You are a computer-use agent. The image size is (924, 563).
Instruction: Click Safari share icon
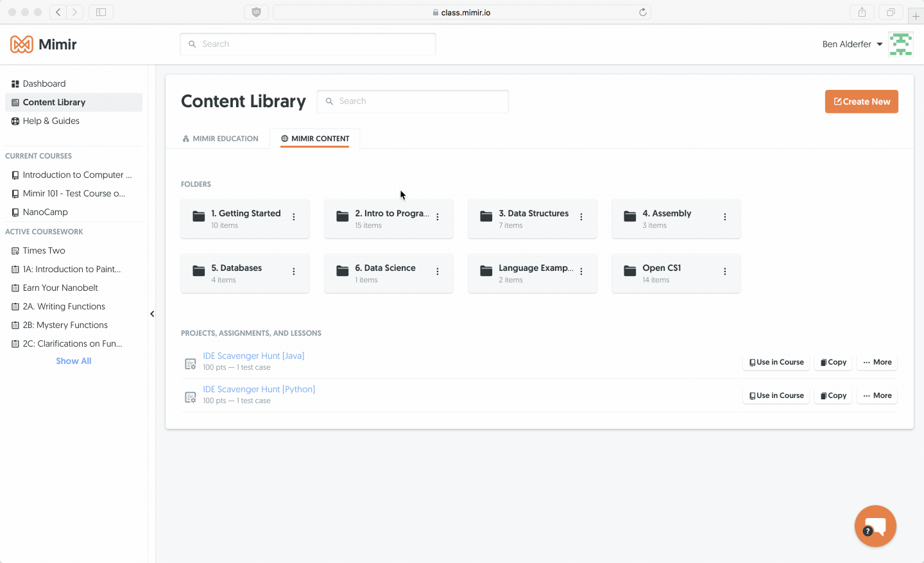click(x=862, y=12)
